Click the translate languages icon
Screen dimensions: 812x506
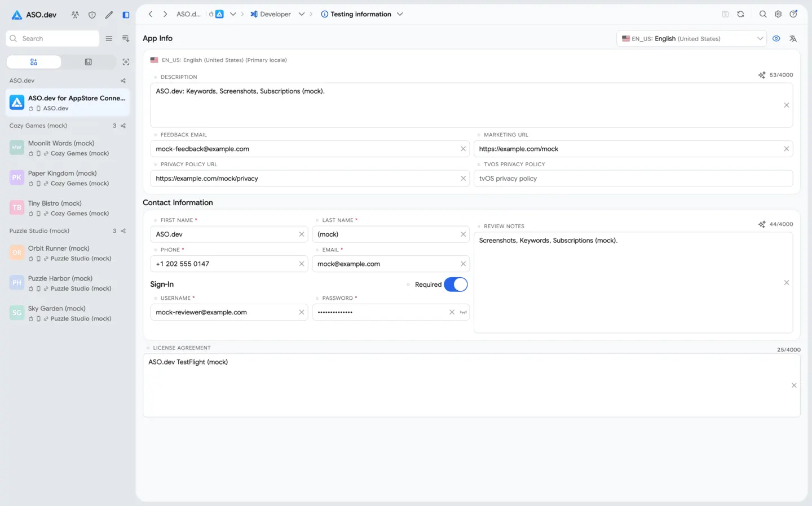793,38
